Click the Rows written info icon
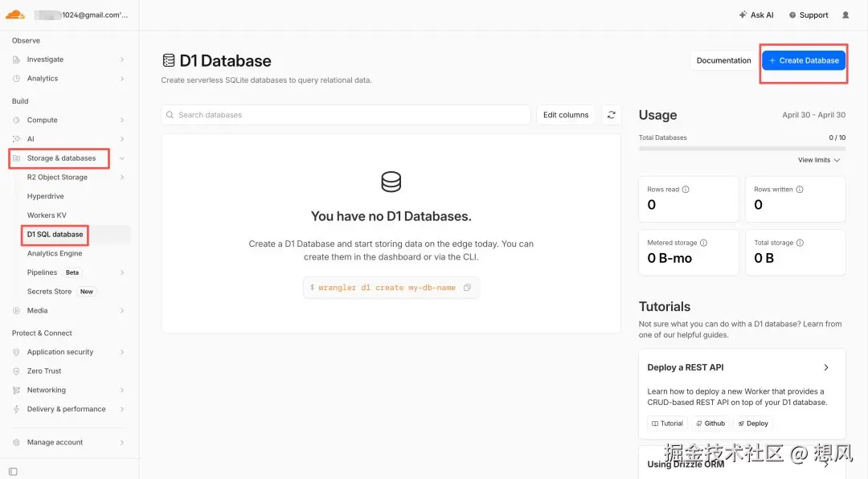This screenshot has height=479, width=868. click(800, 190)
